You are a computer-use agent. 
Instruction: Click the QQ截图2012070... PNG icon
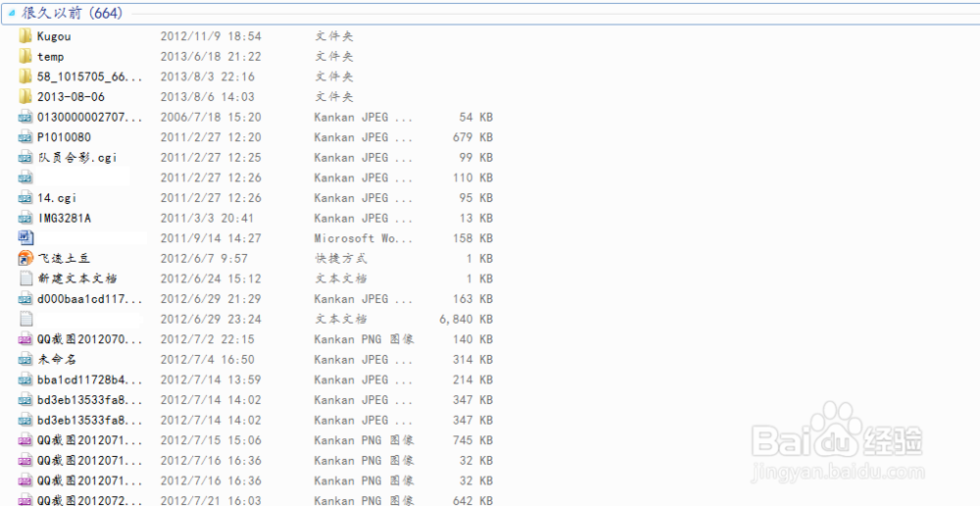pos(25,339)
